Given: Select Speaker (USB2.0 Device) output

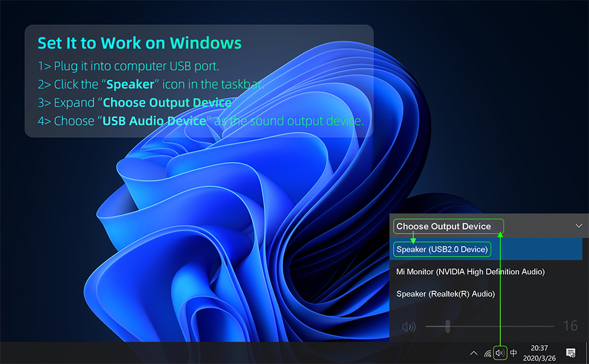Looking at the screenshot, I should point(442,249).
